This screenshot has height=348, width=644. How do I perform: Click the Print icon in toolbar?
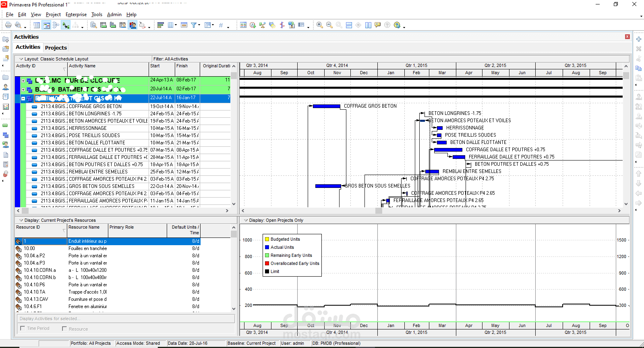coord(8,25)
